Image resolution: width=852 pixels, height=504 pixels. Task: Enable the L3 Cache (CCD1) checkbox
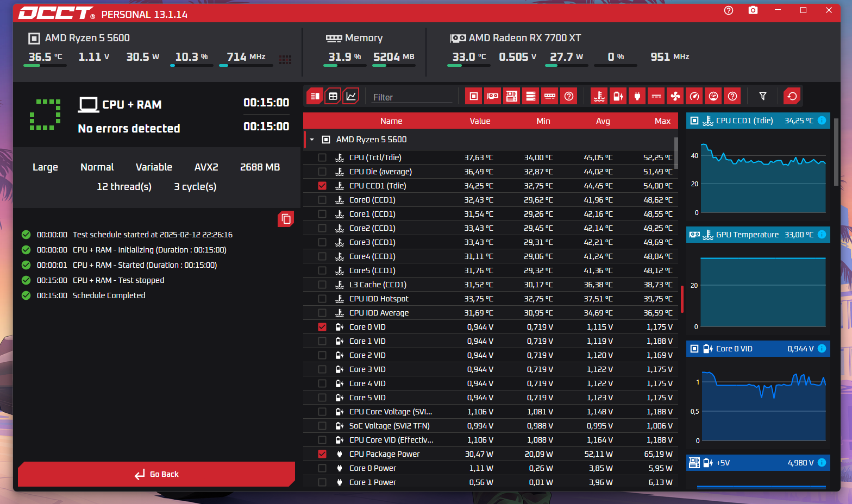(x=322, y=285)
